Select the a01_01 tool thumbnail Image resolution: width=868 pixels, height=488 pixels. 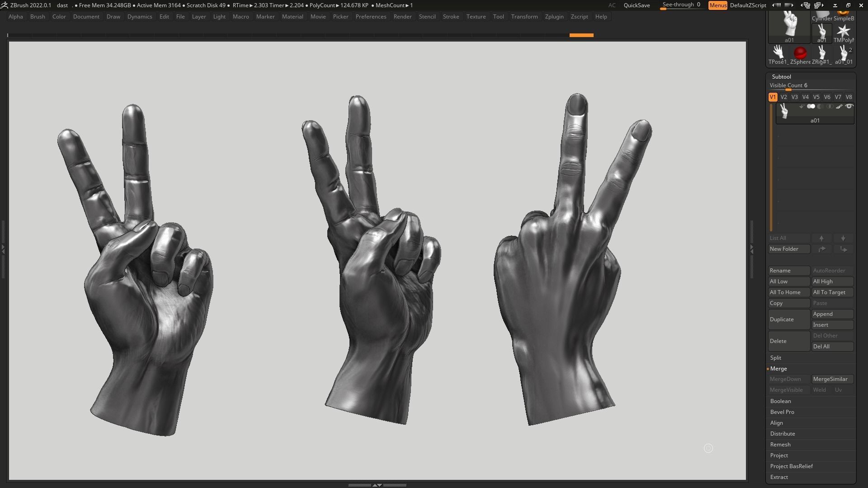click(x=844, y=55)
